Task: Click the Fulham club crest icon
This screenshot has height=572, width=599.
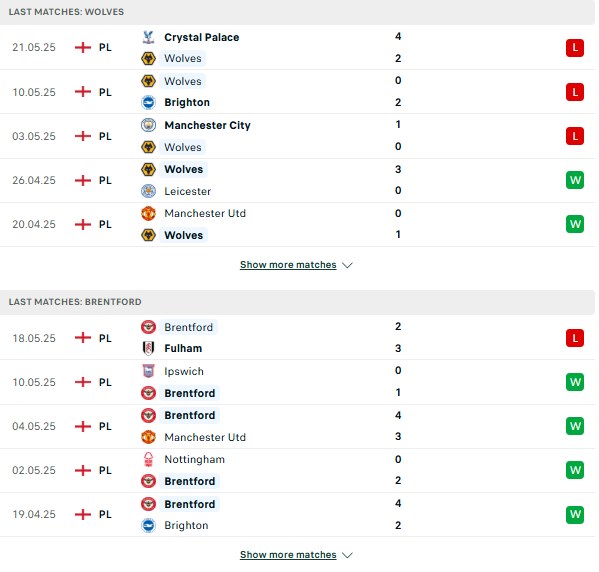Action: 148,348
